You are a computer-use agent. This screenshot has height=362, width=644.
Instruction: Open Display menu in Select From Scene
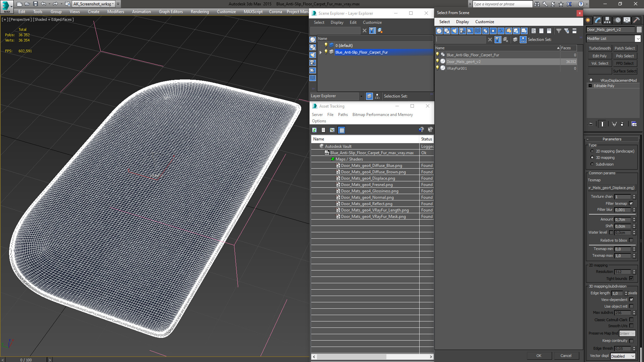point(462,22)
